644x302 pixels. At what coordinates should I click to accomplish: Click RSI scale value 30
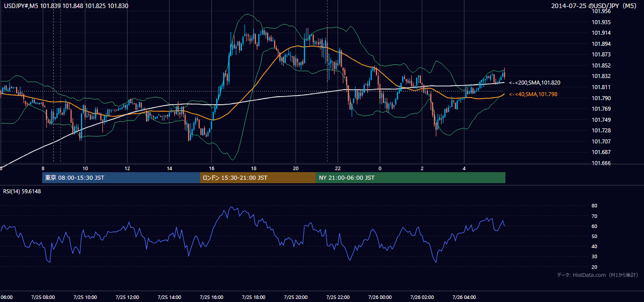tap(594, 257)
